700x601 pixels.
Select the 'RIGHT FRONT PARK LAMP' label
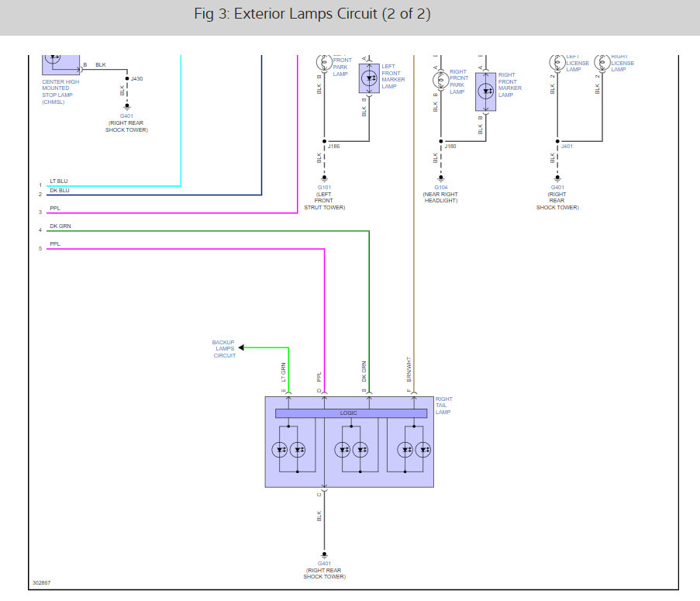point(458,81)
